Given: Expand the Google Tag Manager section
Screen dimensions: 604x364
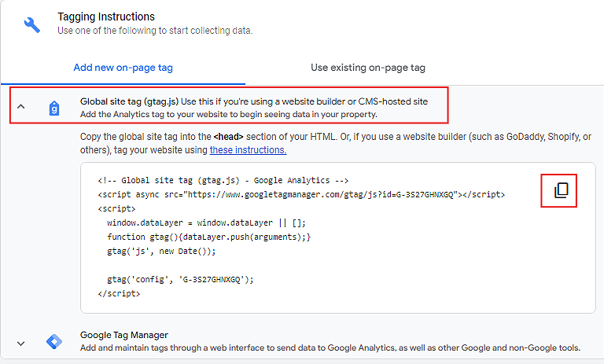Looking at the screenshot, I should coord(20,344).
